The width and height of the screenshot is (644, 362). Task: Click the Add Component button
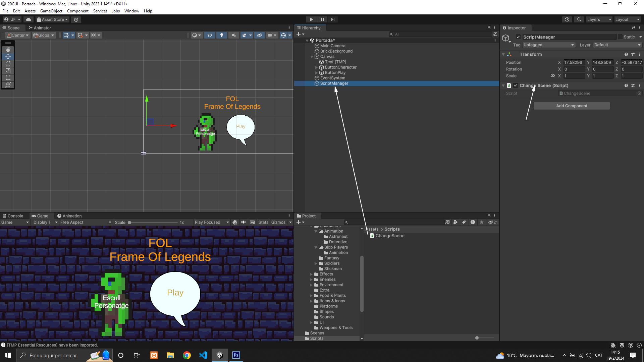coord(572,106)
